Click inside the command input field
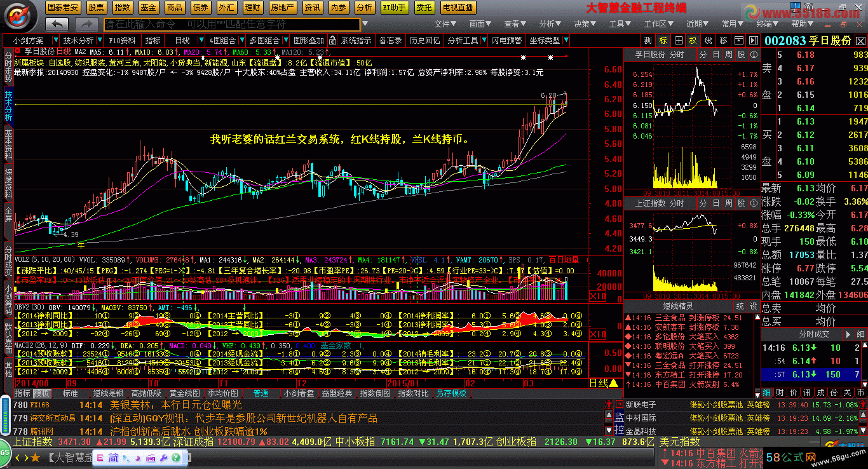This screenshot has width=868, height=469. 231,25
